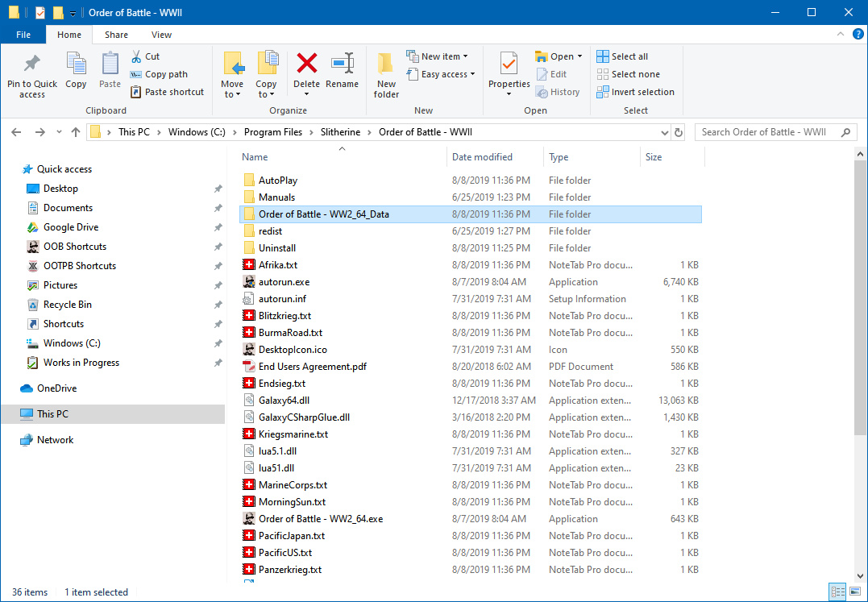Screen dimensions: 868x602
Task: Navigate up one folder level arrow
Action: 76,132
